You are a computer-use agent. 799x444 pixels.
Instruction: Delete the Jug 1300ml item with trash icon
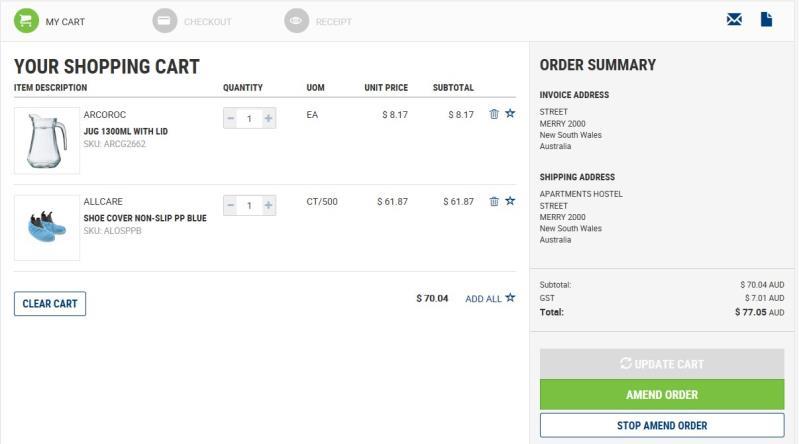494,114
